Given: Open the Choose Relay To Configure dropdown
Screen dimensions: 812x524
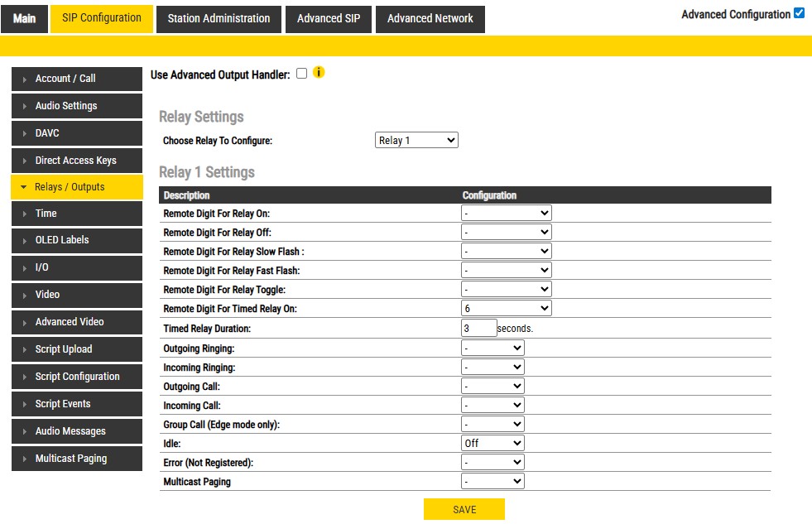Looking at the screenshot, I should coord(416,141).
